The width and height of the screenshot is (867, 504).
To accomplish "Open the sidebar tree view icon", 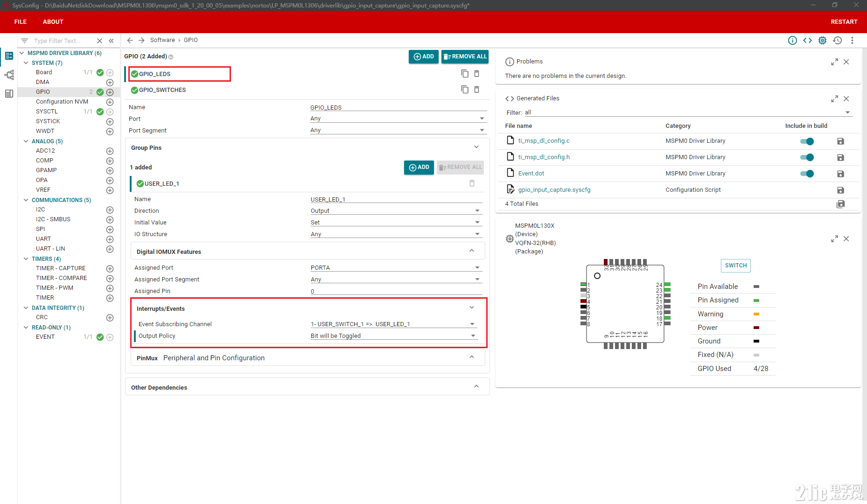I will pyautogui.click(x=9, y=75).
